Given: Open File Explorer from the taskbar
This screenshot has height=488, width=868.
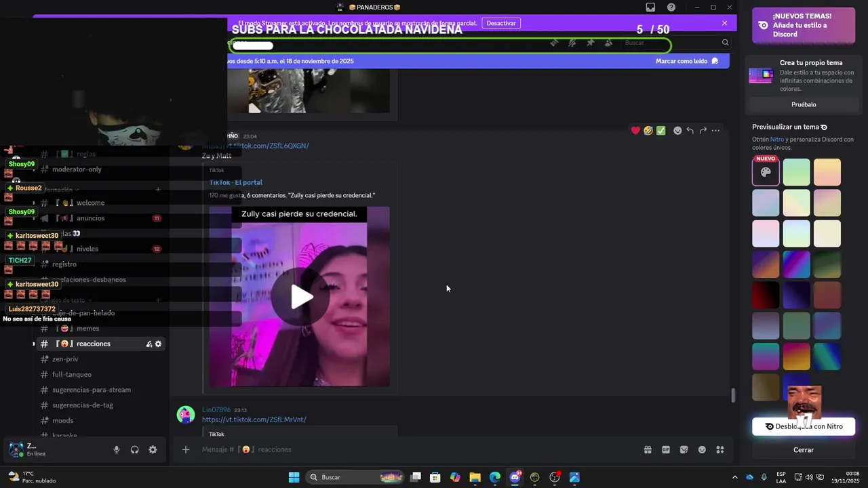Looking at the screenshot, I should click(x=475, y=477).
